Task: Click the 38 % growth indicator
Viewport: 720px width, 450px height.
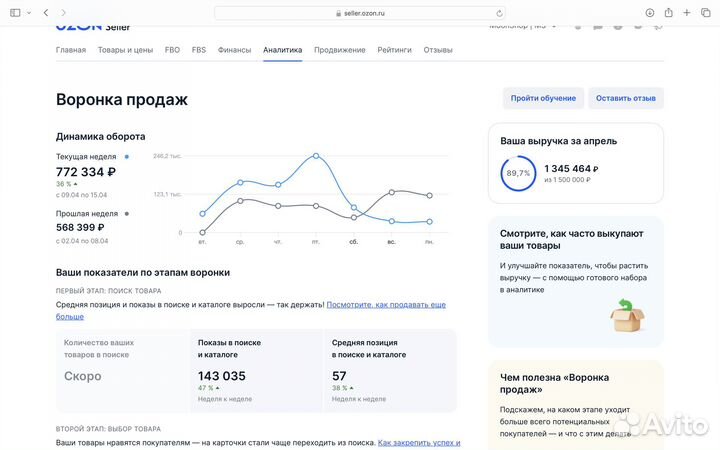Action: [x=343, y=388]
